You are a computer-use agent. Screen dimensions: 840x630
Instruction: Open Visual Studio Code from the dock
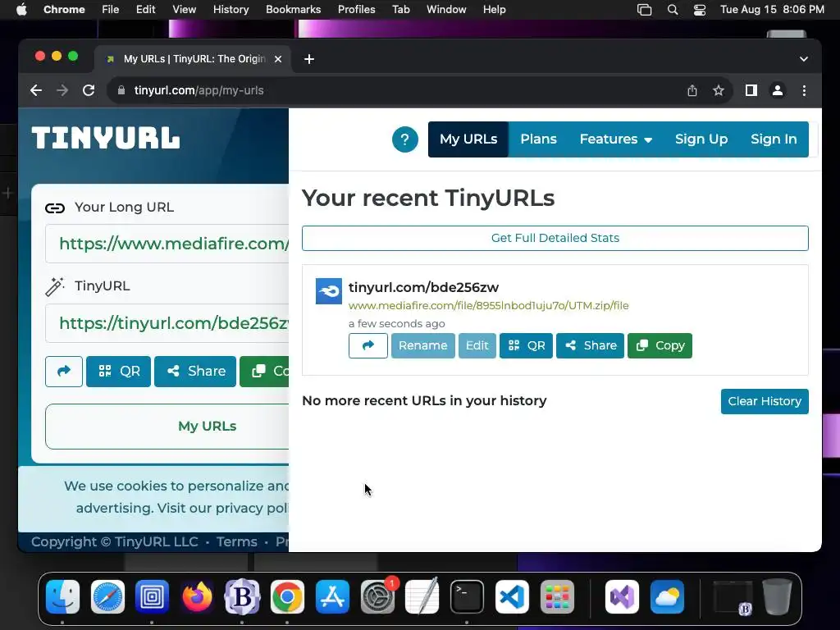(512, 597)
